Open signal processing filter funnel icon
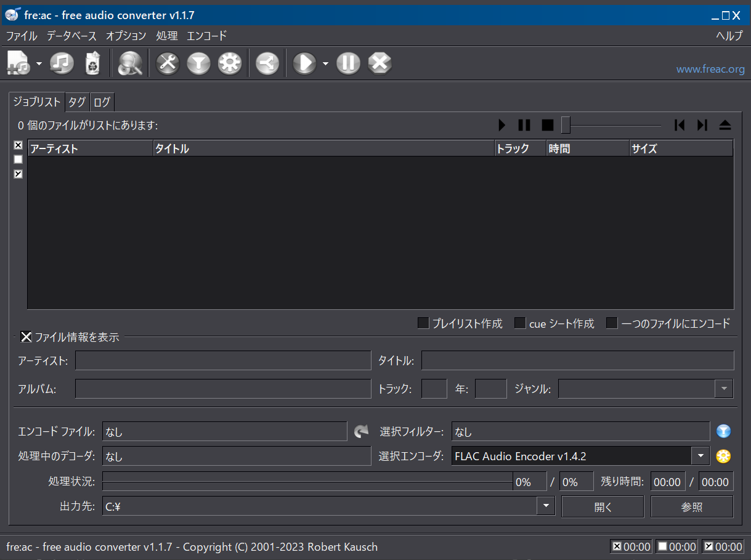The width and height of the screenshot is (751, 560). click(x=198, y=63)
